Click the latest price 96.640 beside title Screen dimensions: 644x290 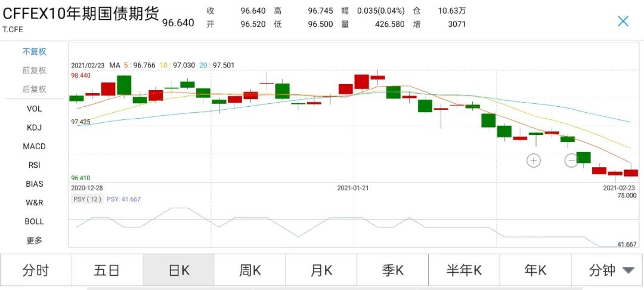178,23
